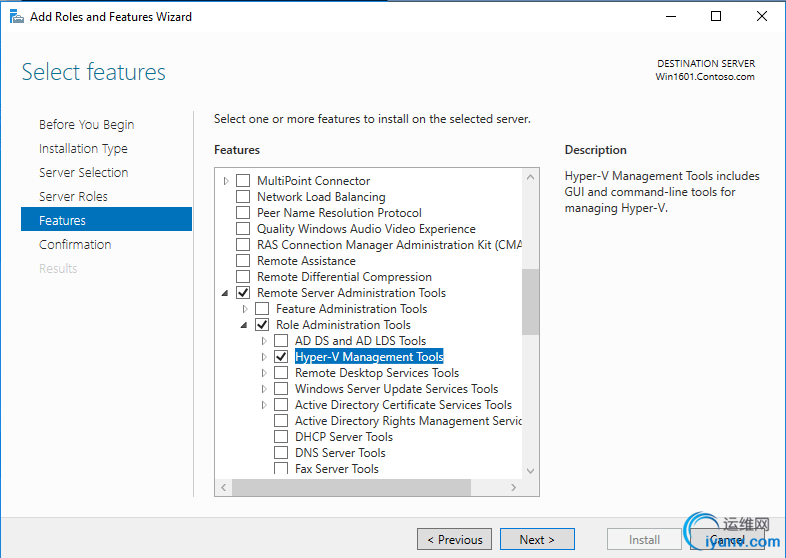This screenshot has height=558, width=786.
Task: Click the wizard icon in the title bar
Action: pos(14,16)
